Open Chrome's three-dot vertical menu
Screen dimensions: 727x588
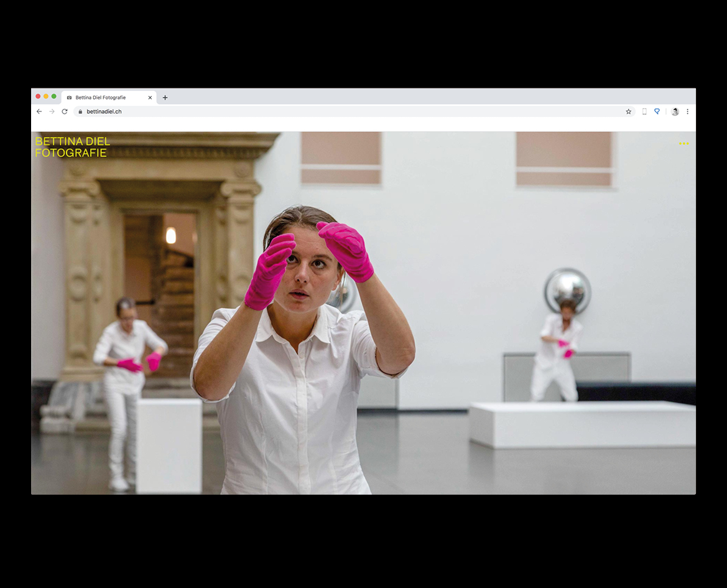point(687,112)
